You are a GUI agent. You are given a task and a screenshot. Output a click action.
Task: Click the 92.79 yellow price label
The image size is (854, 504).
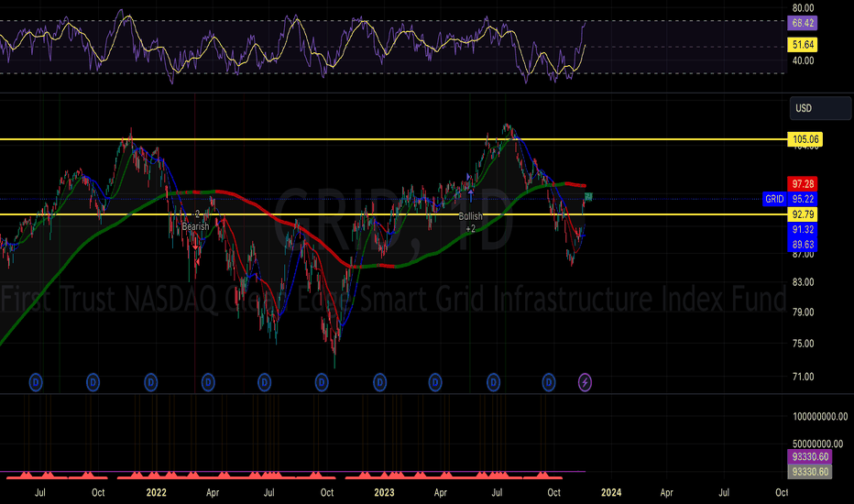(x=803, y=214)
